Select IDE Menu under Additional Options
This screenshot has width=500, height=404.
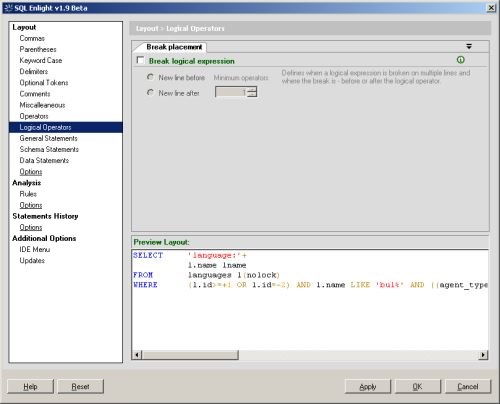point(35,249)
